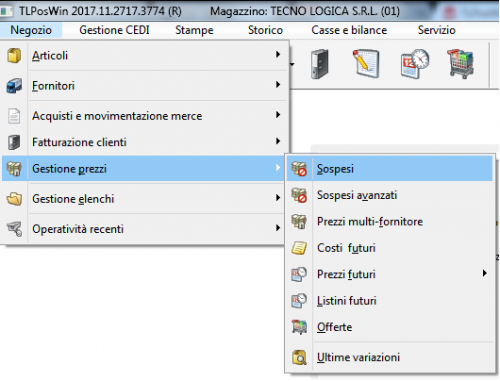Choose Sospesi avanzati in the submenu
Image resolution: width=500 pixels, height=381 pixels.
(x=390, y=195)
